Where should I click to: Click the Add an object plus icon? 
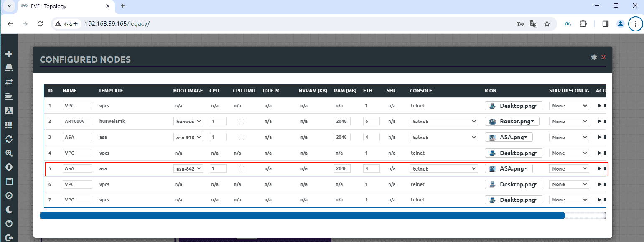tap(9, 54)
